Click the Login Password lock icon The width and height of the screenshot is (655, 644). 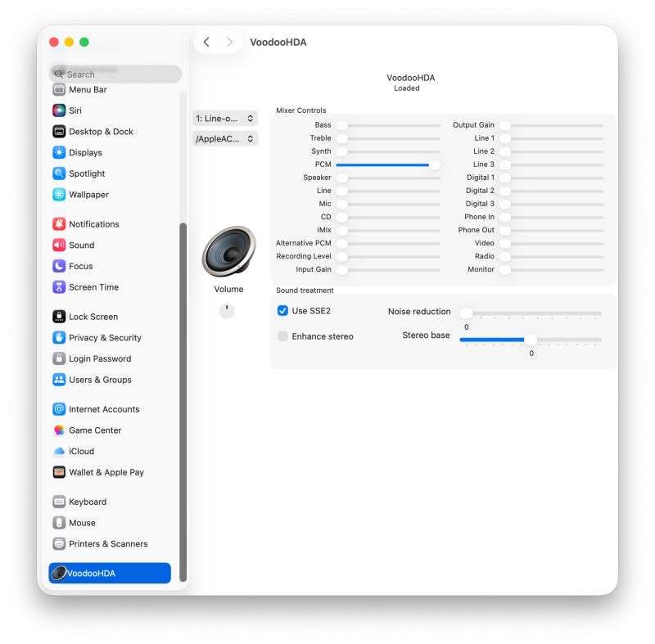tap(59, 358)
